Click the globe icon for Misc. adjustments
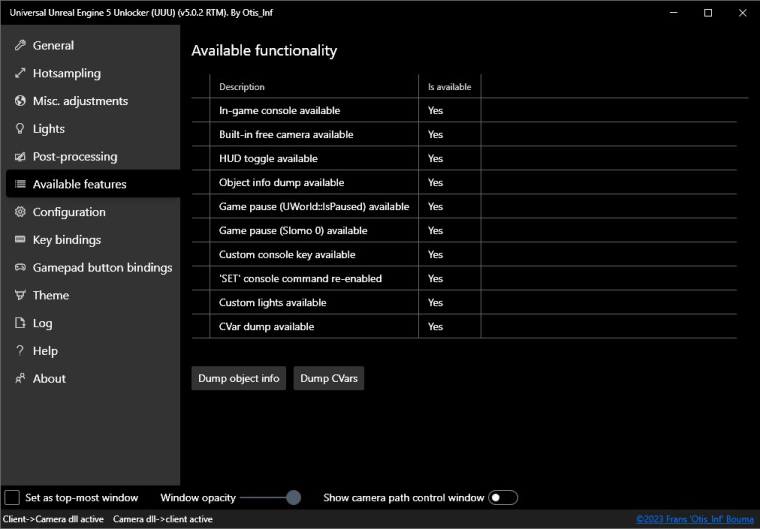This screenshot has height=529, width=760. (20, 101)
